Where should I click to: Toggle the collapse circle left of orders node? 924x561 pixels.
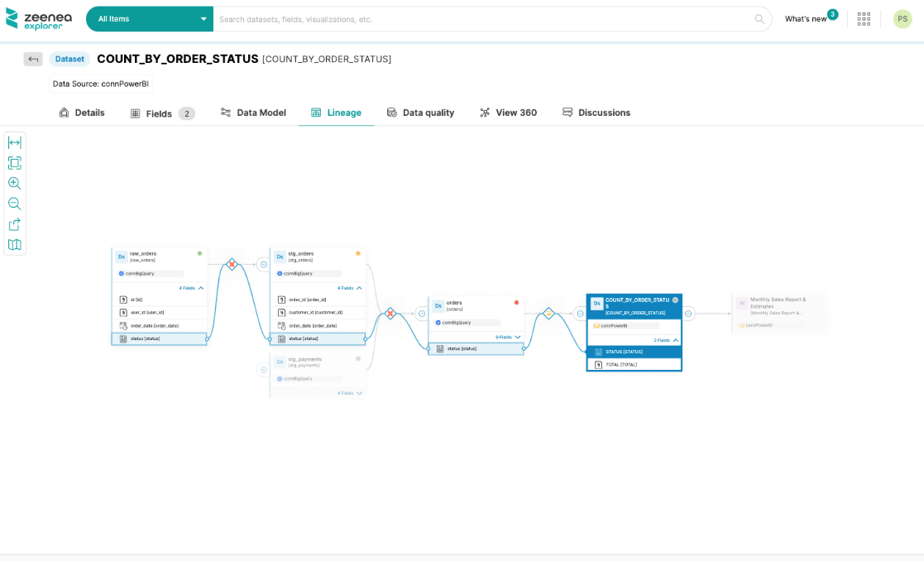(x=422, y=314)
